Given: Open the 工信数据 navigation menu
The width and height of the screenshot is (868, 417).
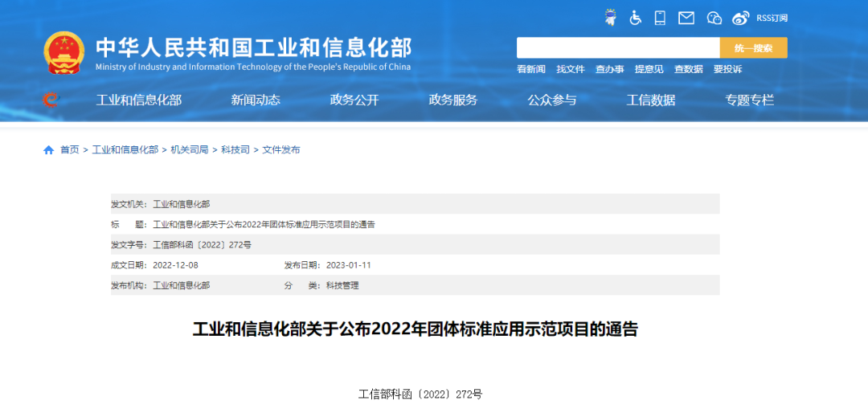Looking at the screenshot, I should coord(651,100).
